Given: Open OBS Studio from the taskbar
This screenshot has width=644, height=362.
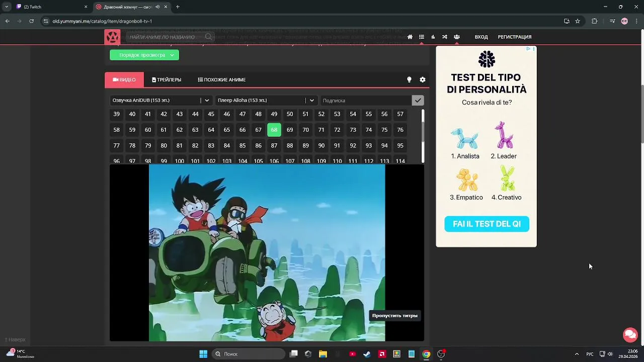Looking at the screenshot, I should tap(441, 354).
